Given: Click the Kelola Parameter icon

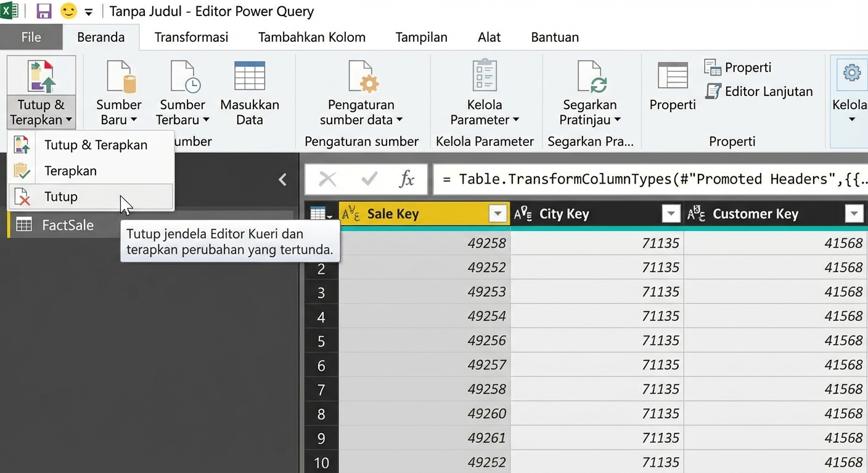Looking at the screenshot, I should [484, 76].
